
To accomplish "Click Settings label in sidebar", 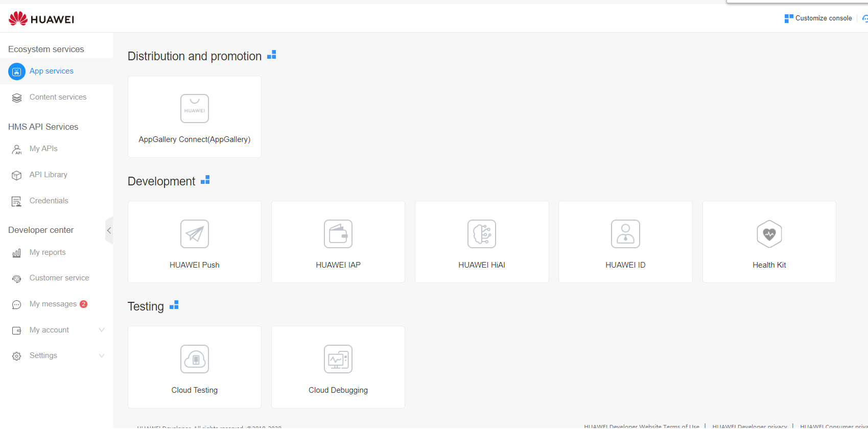I will [43, 355].
